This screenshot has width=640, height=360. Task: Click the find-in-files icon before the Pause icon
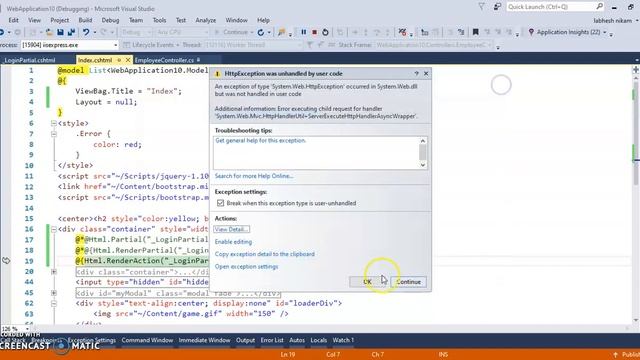281,32
